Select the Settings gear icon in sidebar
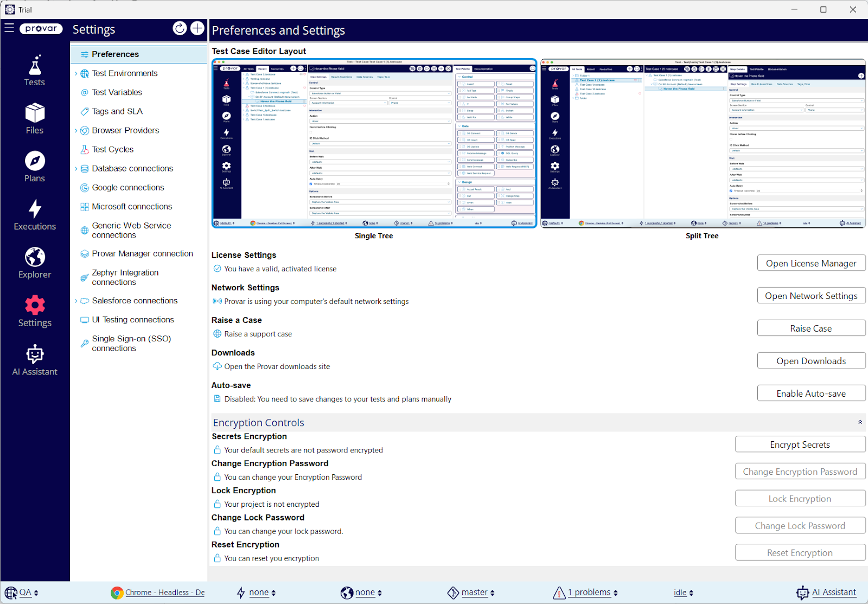This screenshot has height=604, width=868. [x=35, y=305]
